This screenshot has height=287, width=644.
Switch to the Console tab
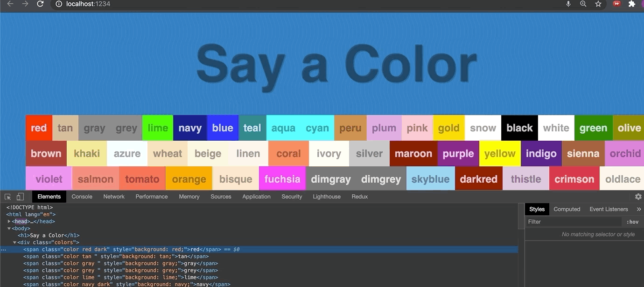pyautogui.click(x=82, y=197)
